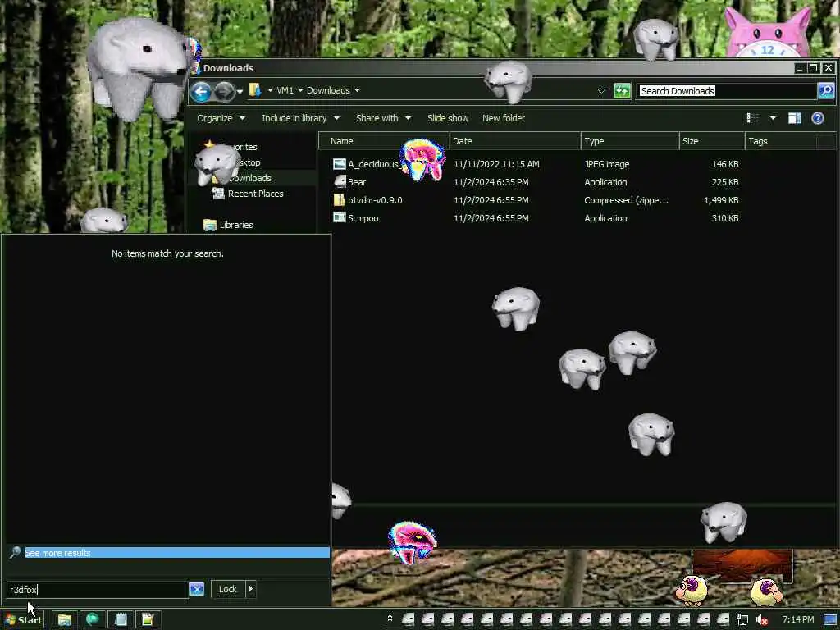Click the Compressed (zippe... type cell

coord(626,200)
